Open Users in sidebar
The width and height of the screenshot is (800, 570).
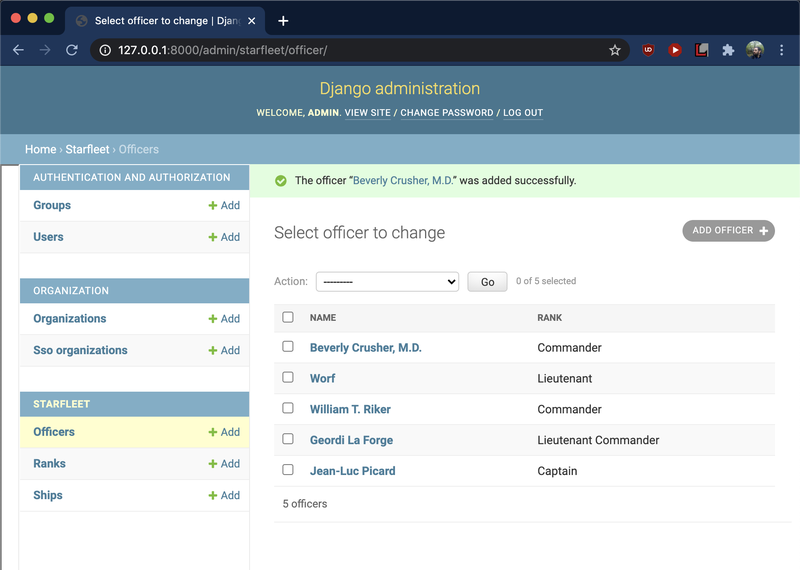point(48,237)
